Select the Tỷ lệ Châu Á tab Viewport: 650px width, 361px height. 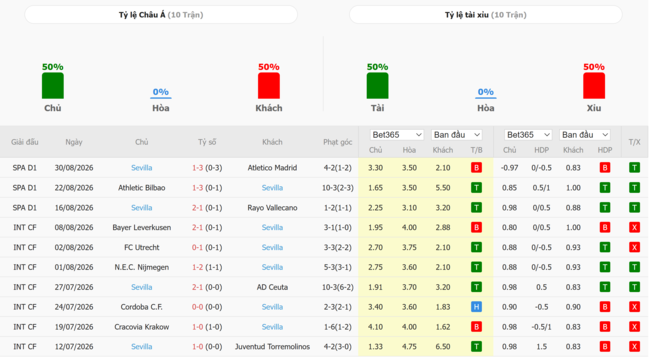pyautogui.click(x=161, y=15)
